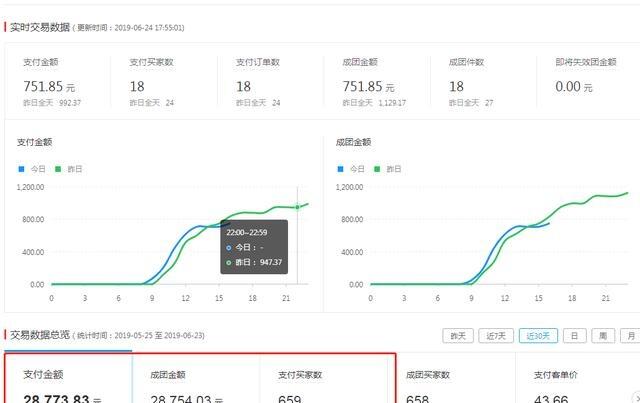This screenshot has height=403, width=640.
Task: Toggle 昨日 legend in 支付金额 chart
Action: pos(69,169)
